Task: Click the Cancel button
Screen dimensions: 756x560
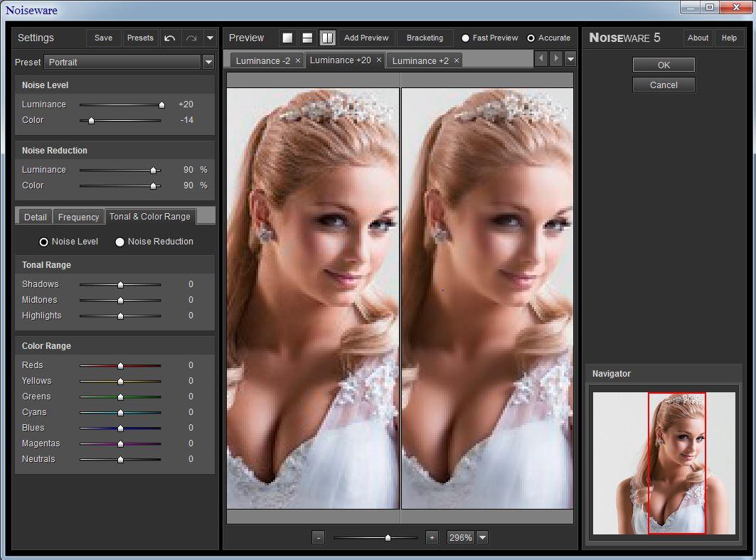Action: tap(664, 85)
